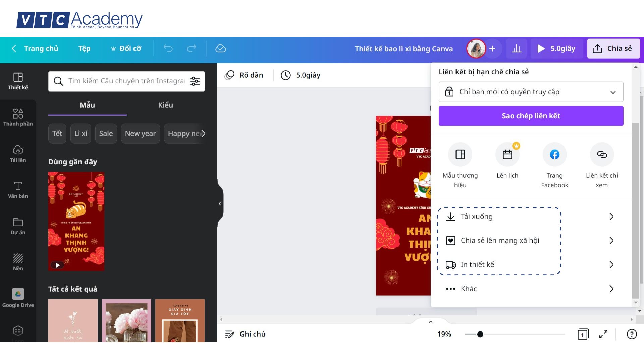Click the zoom slider handle
The image size is (644, 362).
(x=480, y=334)
